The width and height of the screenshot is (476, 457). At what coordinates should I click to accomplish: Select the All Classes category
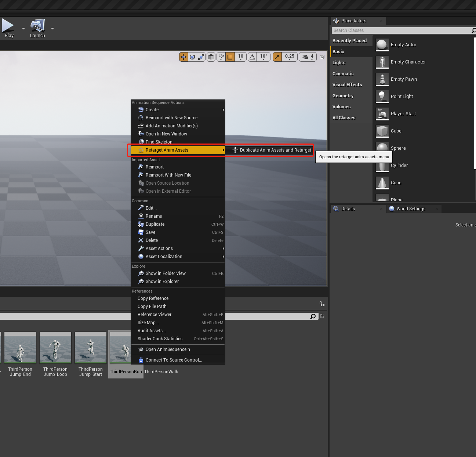click(x=351, y=118)
